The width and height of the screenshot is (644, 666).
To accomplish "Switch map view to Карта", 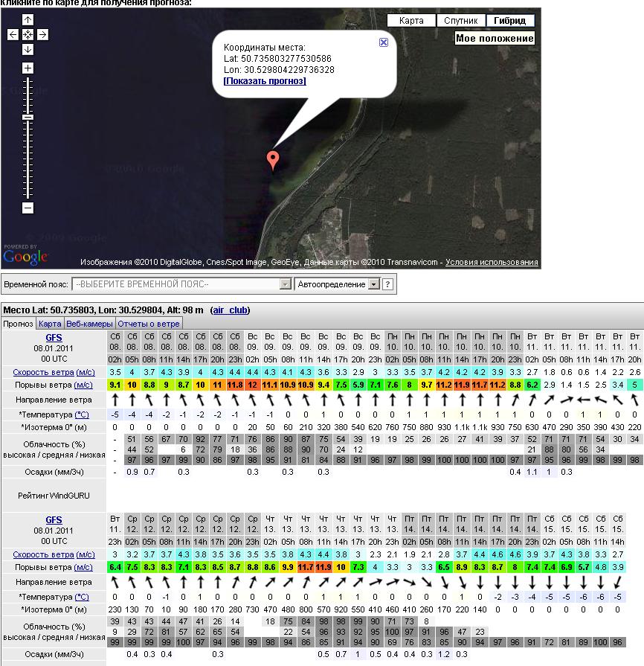I will point(411,21).
